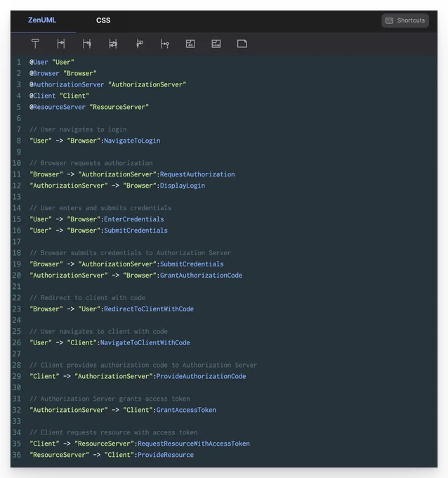Click SubmitCredentials on line 16
The image size is (448, 478).
pyautogui.click(x=136, y=231)
